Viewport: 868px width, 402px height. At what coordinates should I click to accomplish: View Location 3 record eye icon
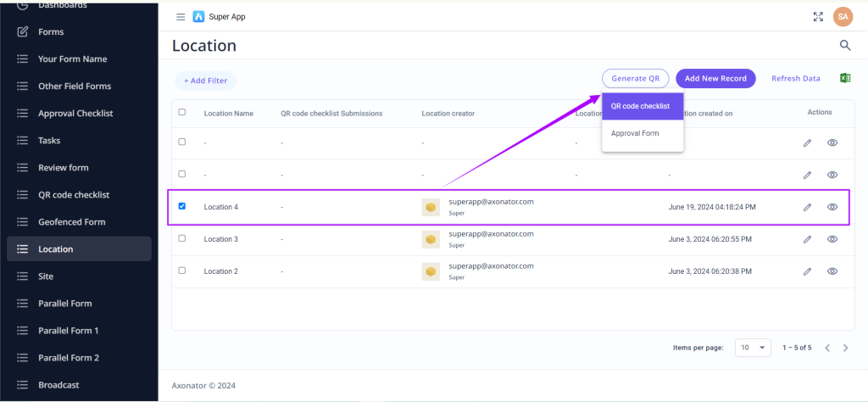tap(832, 239)
